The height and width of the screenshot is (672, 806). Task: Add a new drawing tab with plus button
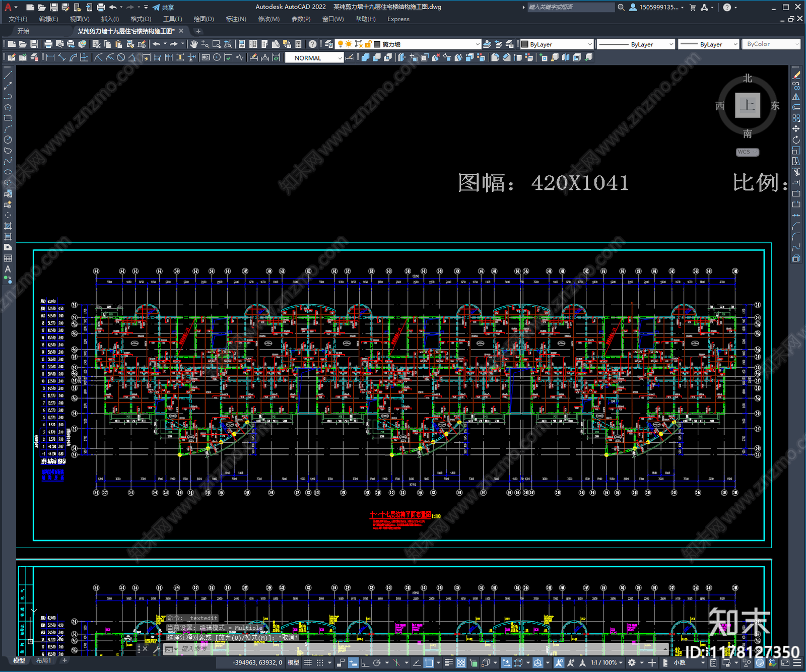click(198, 31)
